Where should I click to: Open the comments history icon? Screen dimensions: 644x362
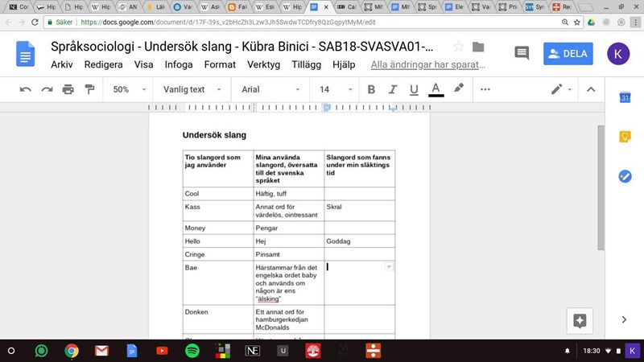pyautogui.click(x=522, y=54)
